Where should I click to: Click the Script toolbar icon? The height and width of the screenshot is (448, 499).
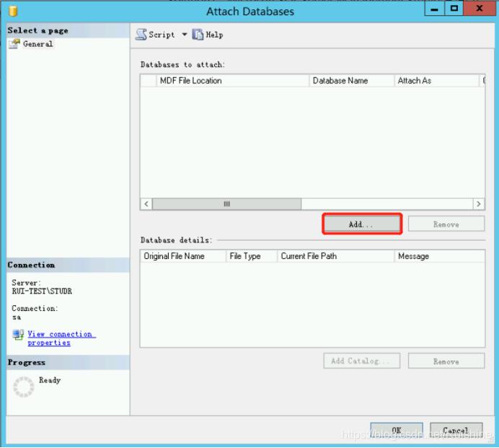pos(141,35)
